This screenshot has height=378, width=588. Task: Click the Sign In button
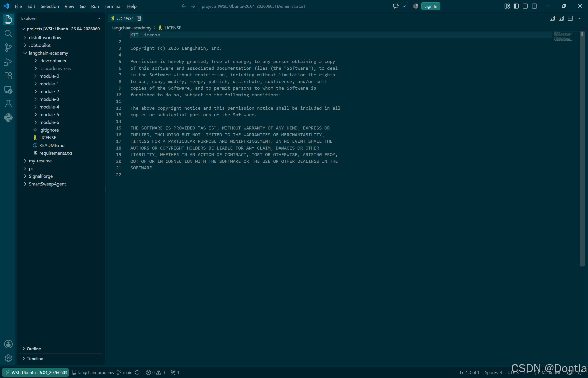(x=430, y=6)
